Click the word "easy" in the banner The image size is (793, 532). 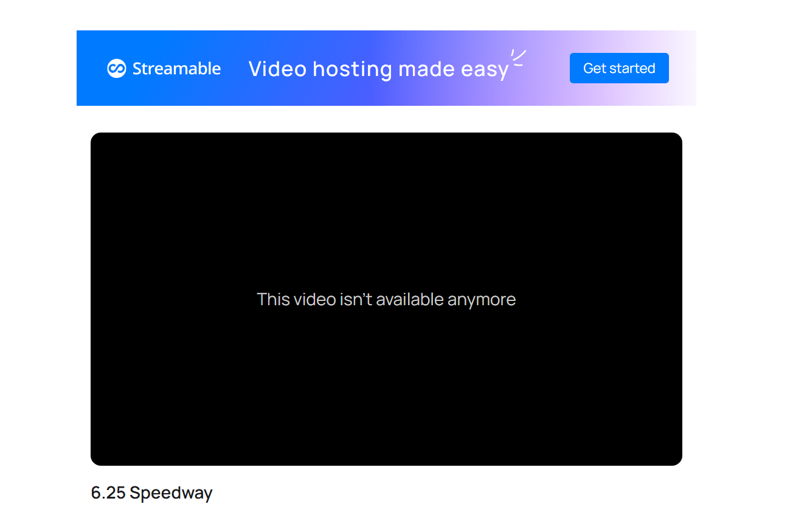coord(485,71)
